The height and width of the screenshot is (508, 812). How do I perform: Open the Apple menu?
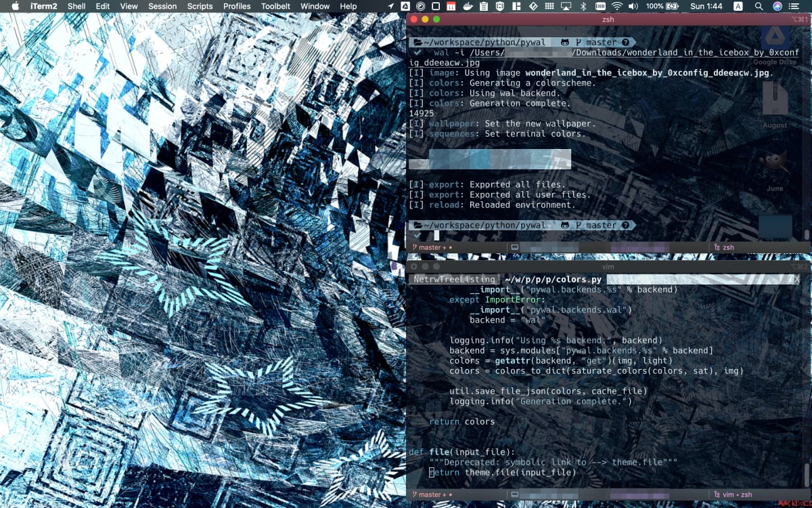pos(15,6)
